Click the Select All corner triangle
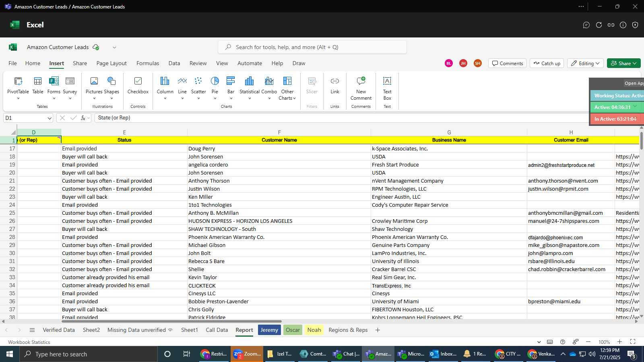644x362 pixels. tap(13, 132)
